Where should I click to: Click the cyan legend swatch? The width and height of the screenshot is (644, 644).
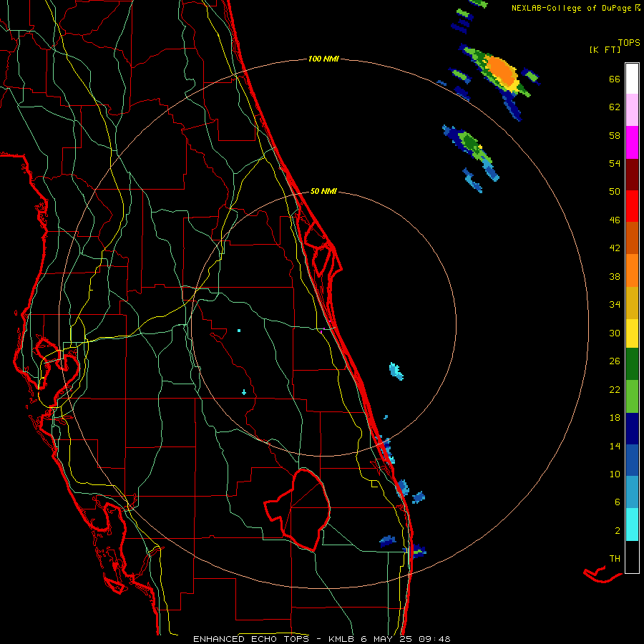click(x=632, y=525)
